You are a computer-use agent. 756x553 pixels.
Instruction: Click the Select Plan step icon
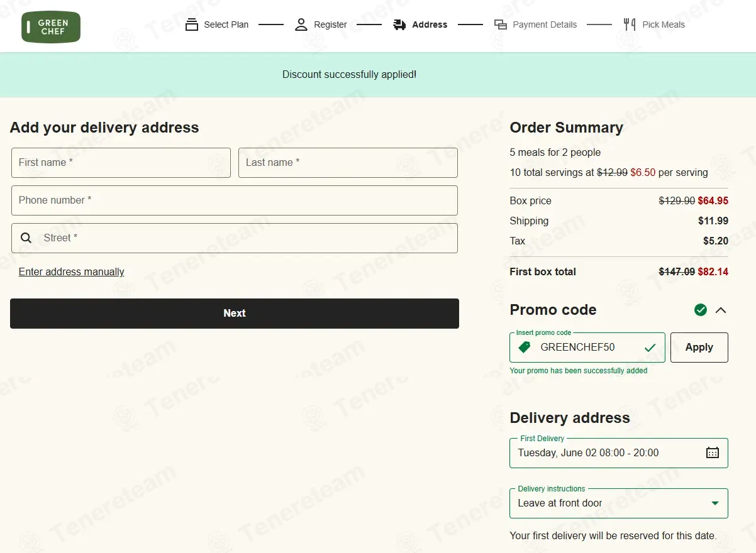(192, 25)
